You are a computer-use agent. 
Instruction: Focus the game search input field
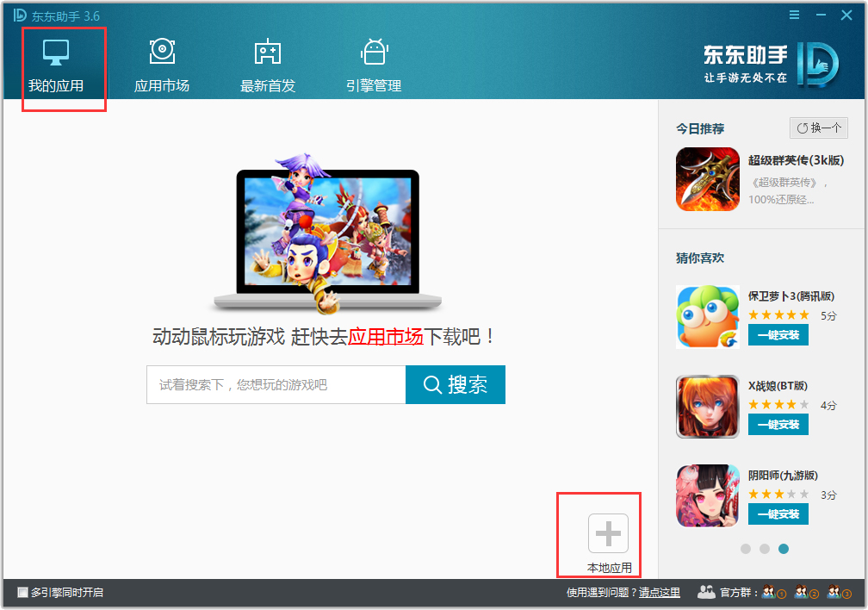pyautogui.click(x=276, y=384)
